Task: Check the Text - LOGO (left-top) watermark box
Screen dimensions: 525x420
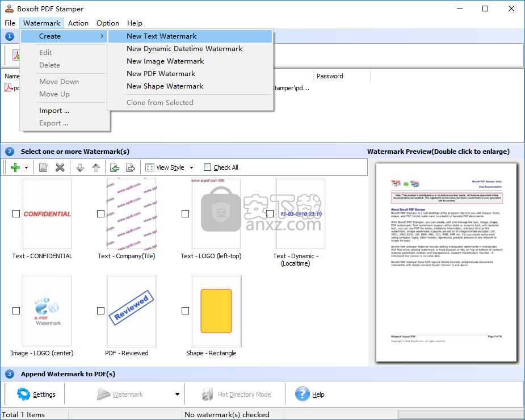Action: pos(185,213)
